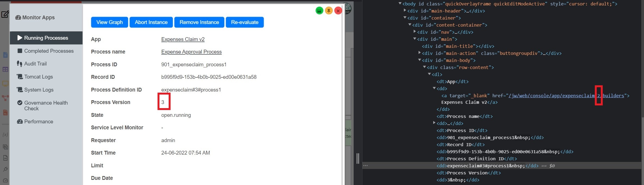Pin the overlay with the orange pushpin icon
Screen dimensions: 644x185
[x=329, y=11]
